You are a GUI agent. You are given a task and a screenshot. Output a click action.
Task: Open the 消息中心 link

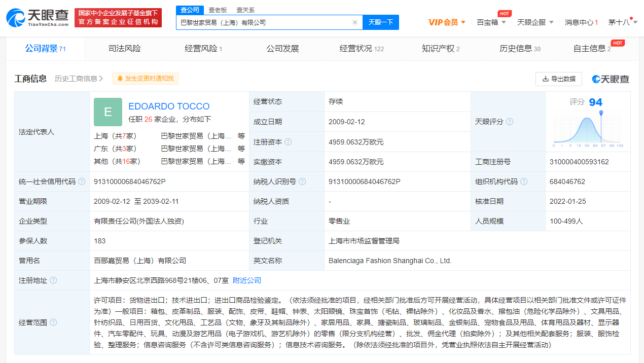[581, 22]
